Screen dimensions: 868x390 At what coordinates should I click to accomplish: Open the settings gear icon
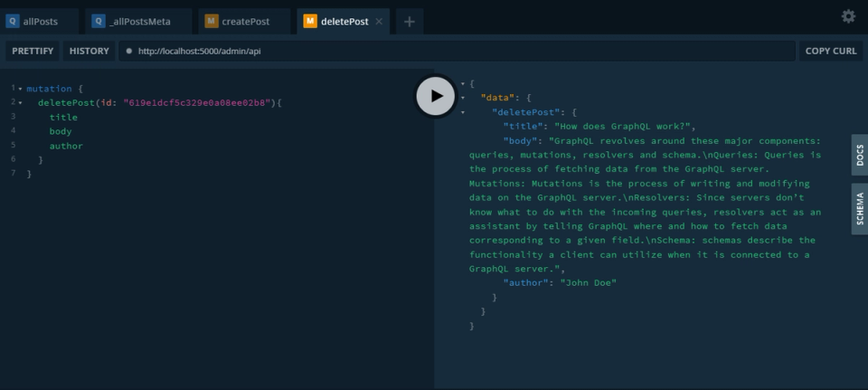point(848,16)
